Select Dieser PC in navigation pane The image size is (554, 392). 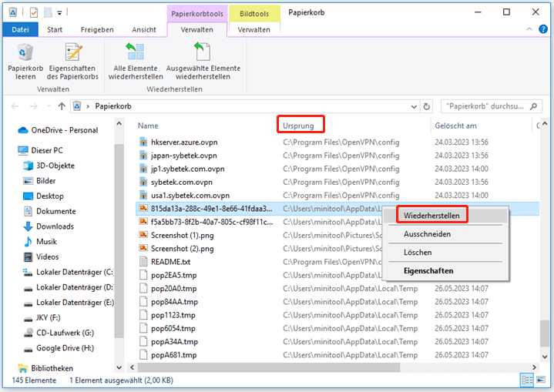pyautogui.click(x=40, y=150)
